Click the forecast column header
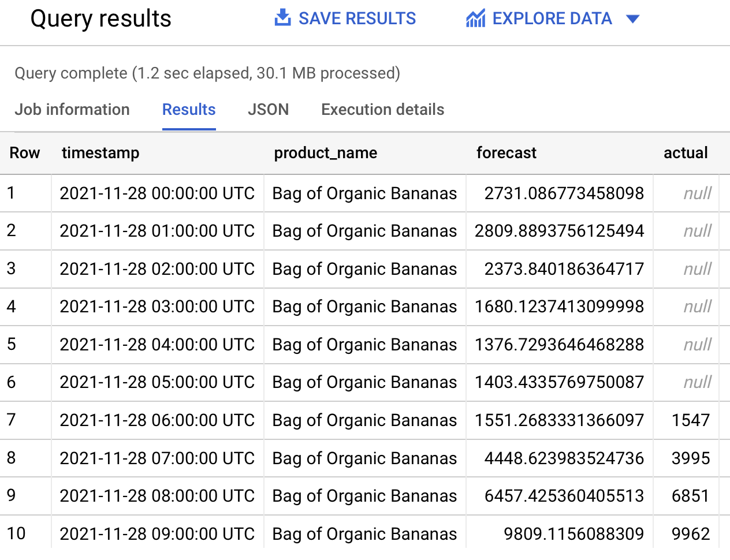The image size is (730, 560). (506, 153)
